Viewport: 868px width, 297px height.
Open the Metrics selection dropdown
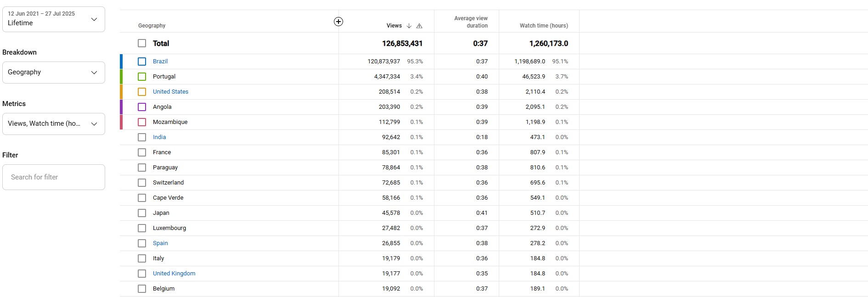[54, 124]
